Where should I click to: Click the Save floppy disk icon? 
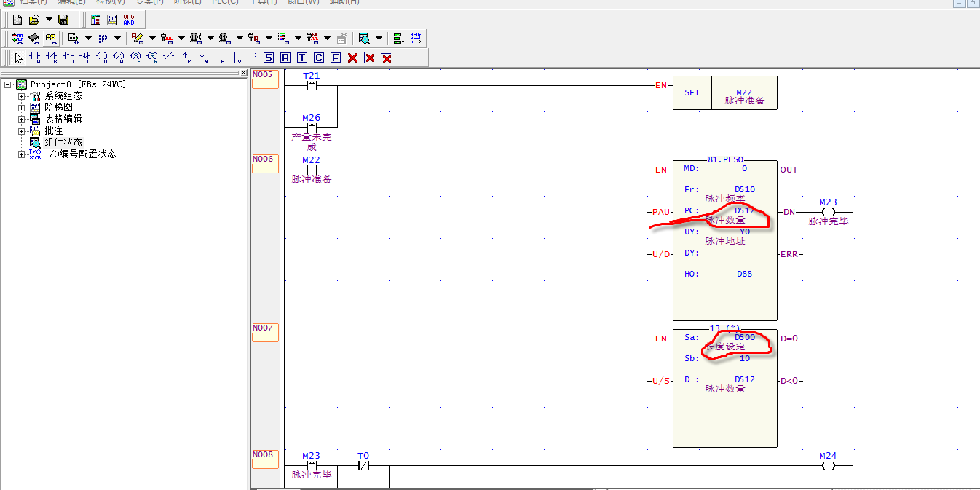(x=63, y=20)
